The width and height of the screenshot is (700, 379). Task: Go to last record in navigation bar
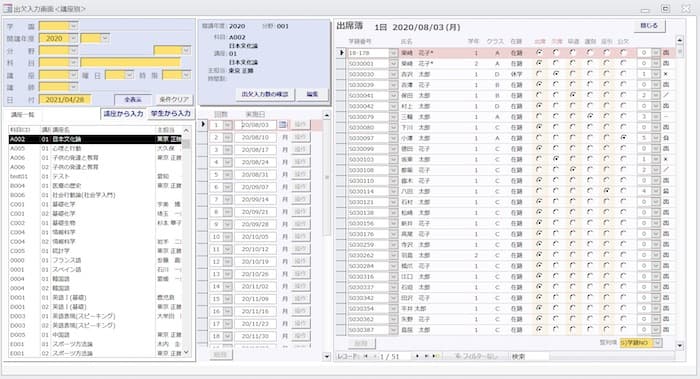point(426,357)
